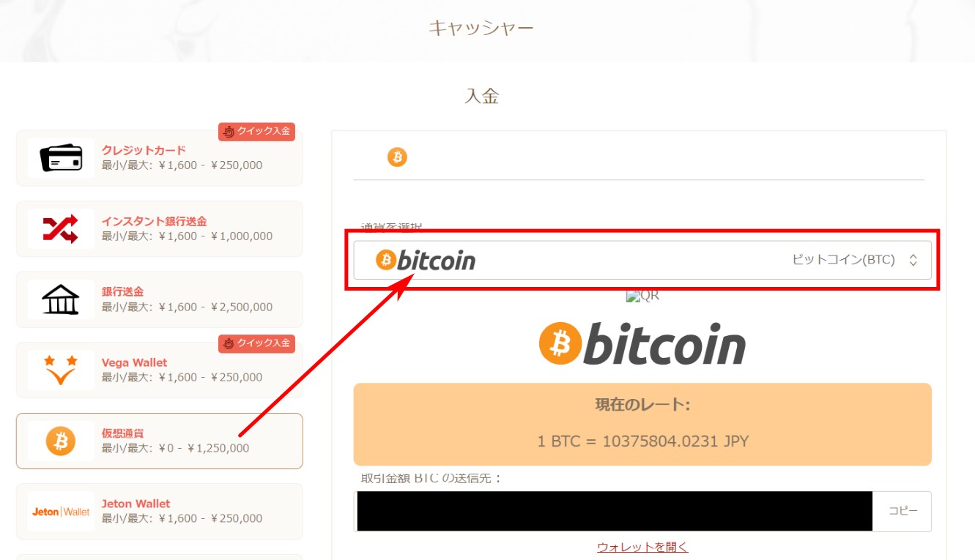The width and height of the screenshot is (975, 560).
Task: Select the Vega Wallet payment option
Action: tap(159, 370)
